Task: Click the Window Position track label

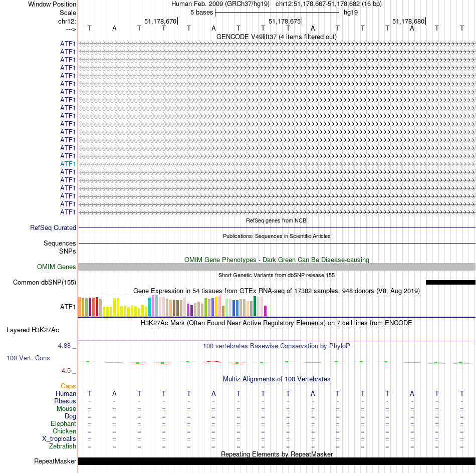Action: click(52, 4)
